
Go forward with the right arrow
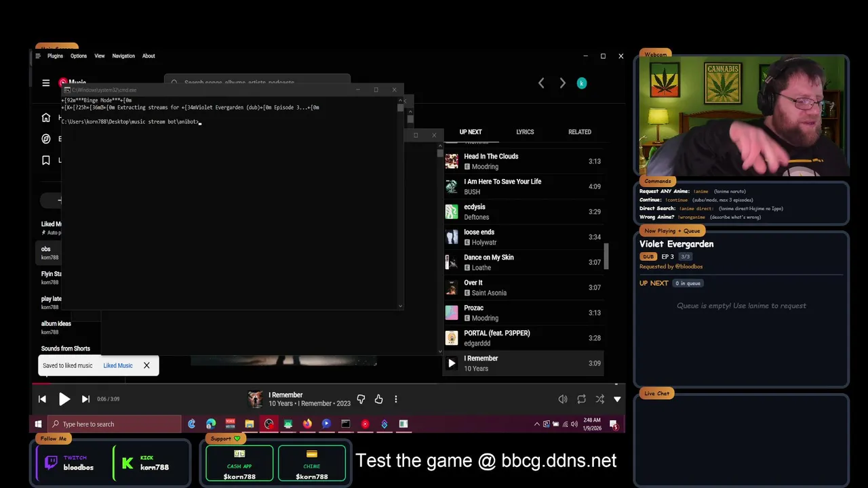[562, 83]
